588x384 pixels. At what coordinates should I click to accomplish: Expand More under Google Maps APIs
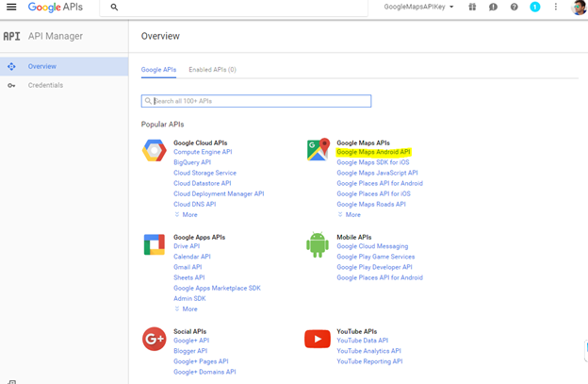349,215
